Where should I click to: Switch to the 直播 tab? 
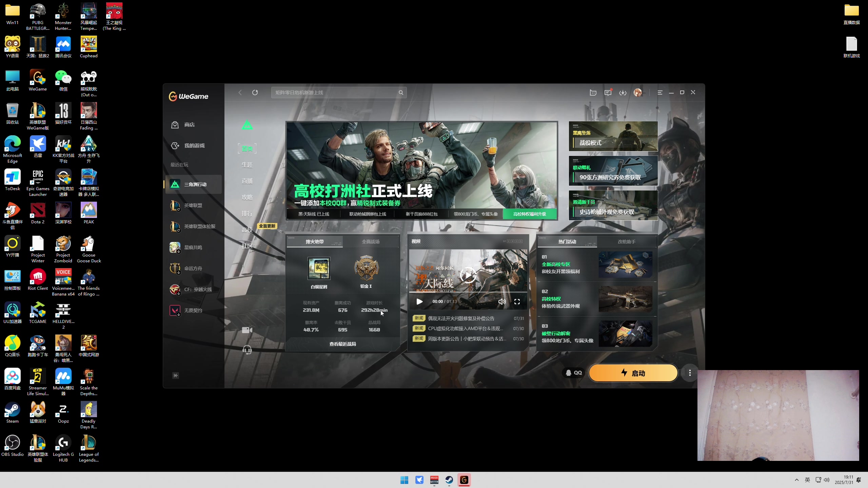(247, 181)
